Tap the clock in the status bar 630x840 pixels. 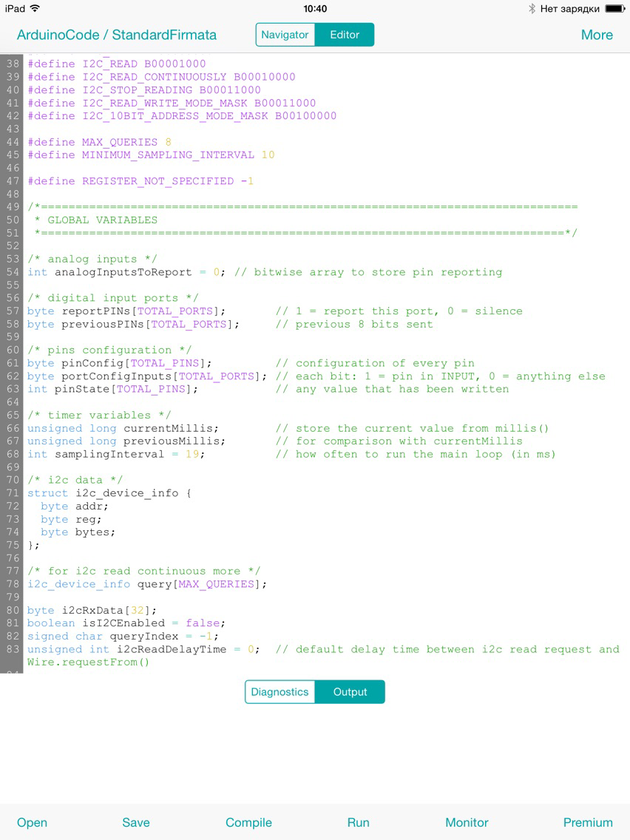click(x=315, y=9)
